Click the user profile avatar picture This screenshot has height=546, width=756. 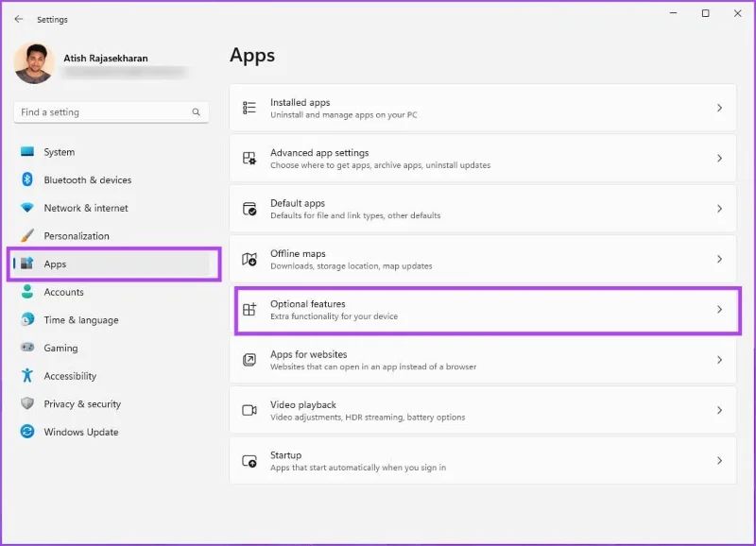[x=34, y=63]
